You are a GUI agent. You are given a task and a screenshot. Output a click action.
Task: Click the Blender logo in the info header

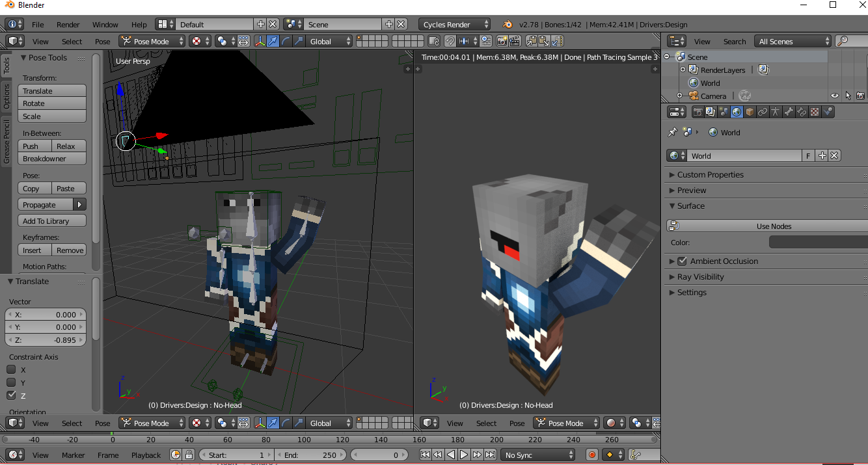[508, 24]
